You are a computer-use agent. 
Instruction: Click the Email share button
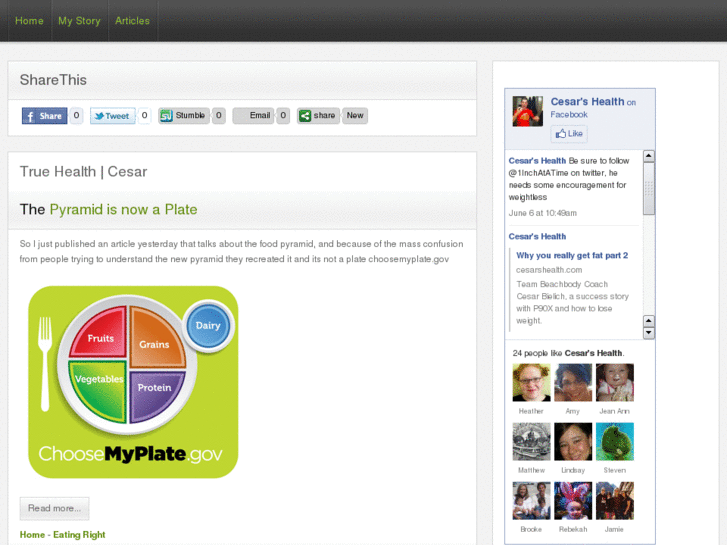[254, 115]
